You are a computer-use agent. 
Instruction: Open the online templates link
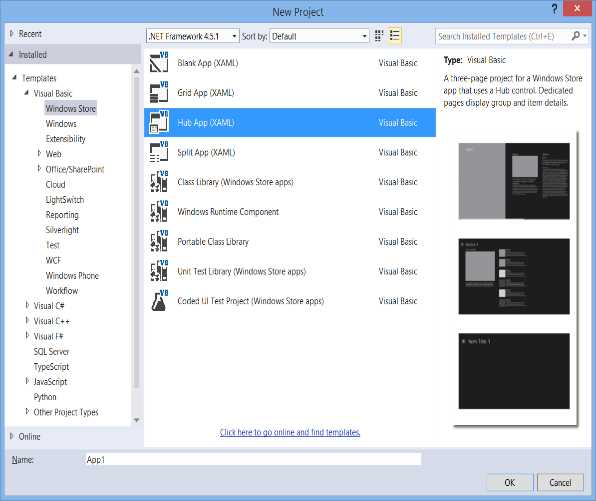[290, 432]
